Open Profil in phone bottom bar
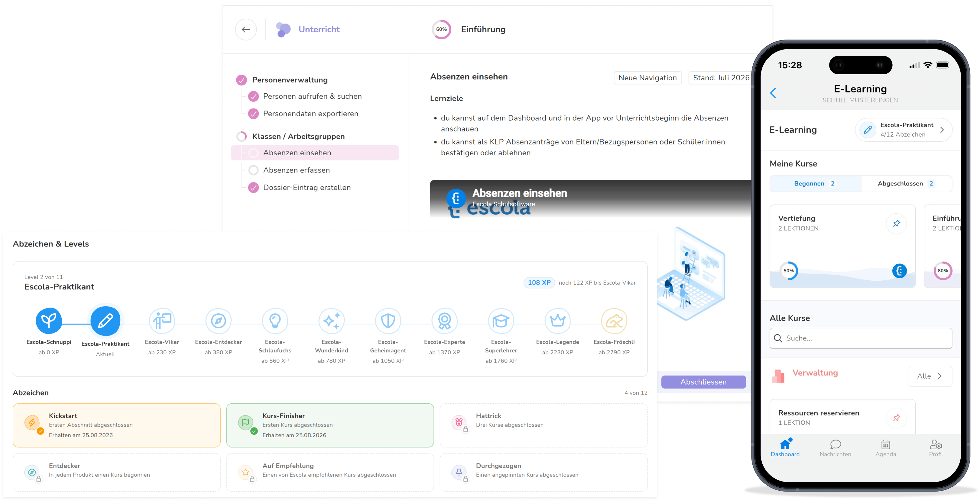Viewport: 980px width, 500px height. 936,448
